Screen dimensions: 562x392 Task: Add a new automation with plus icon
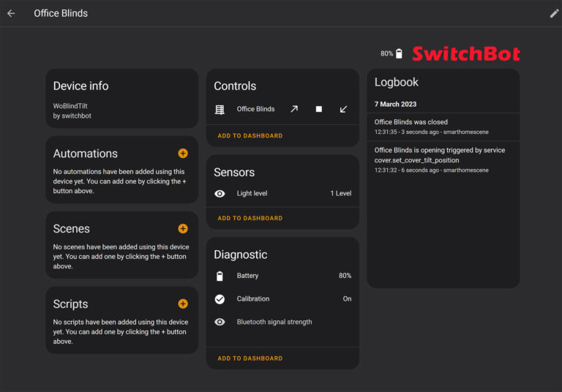(183, 154)
